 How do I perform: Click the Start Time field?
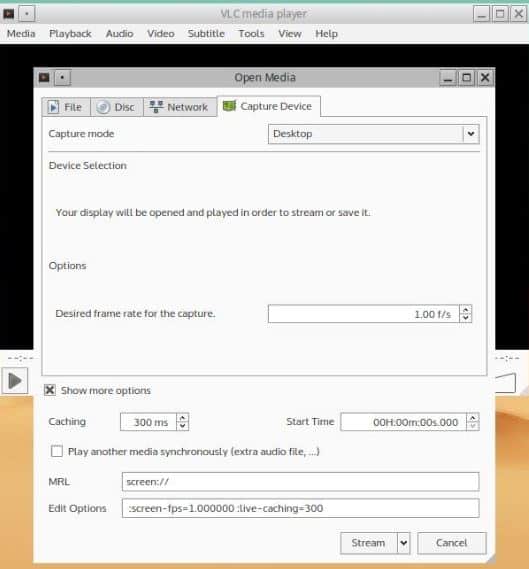[403, 422]
